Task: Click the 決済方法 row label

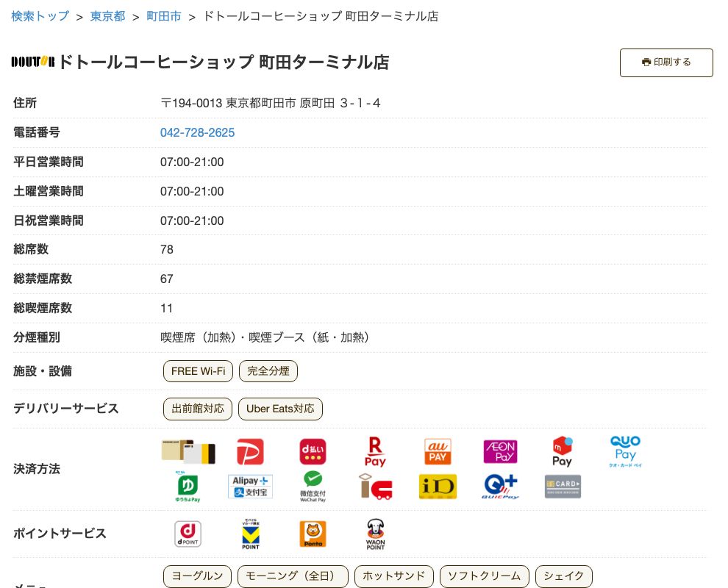Action: tap(37, 469)
